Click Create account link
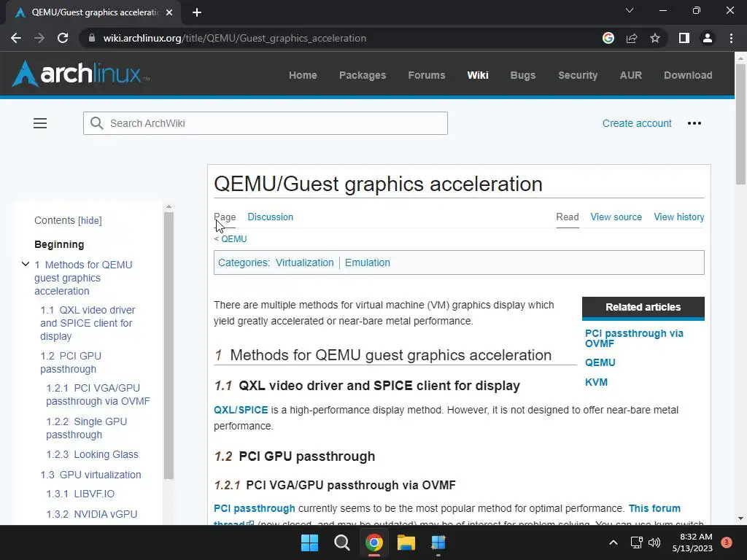 click(637, 123)
